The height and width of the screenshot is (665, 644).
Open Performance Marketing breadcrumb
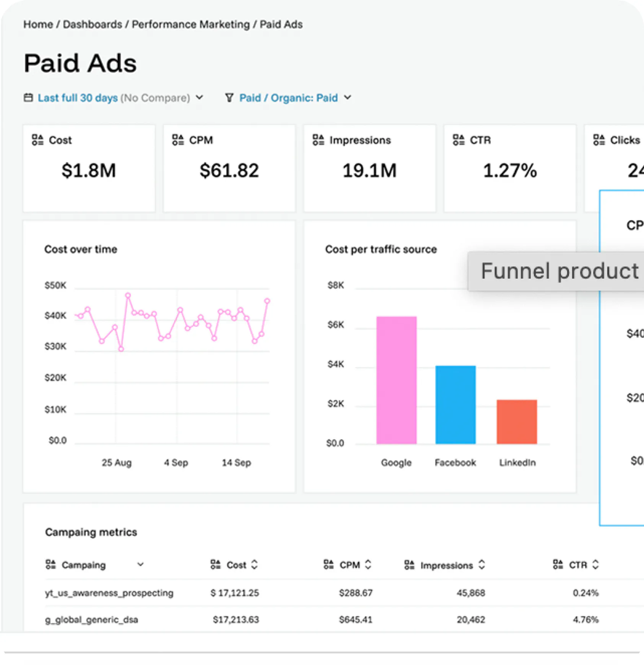point(190,24)
